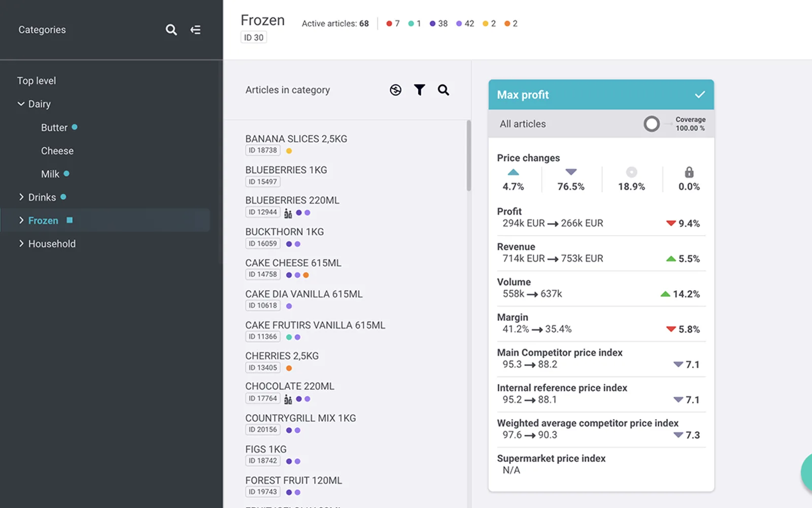Viewport: 812px width, 508px height.
Task: Open article BUCKTHORN 1KG
Action: (285, 232)
